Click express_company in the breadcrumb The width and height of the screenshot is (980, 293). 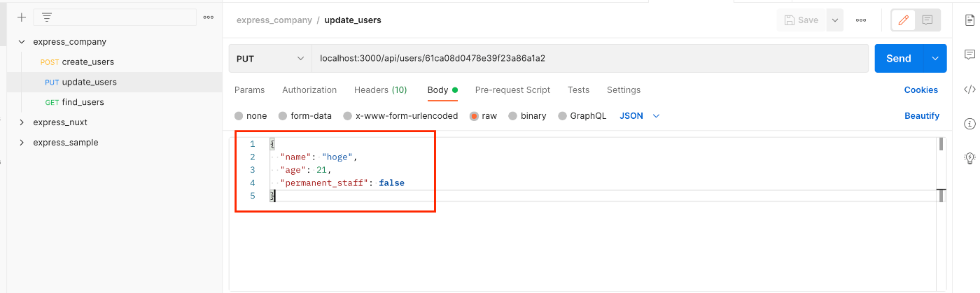[274, 20]
